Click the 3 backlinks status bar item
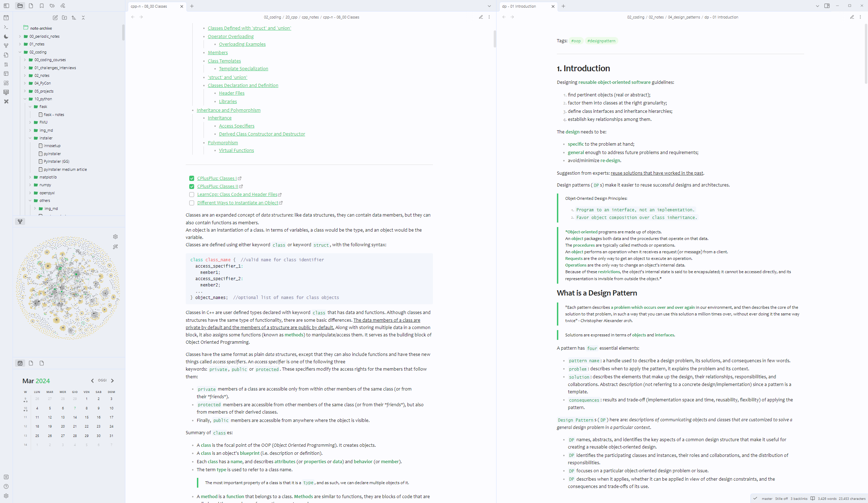Viewport: 868px width, 503px height. tap(799, 499)
